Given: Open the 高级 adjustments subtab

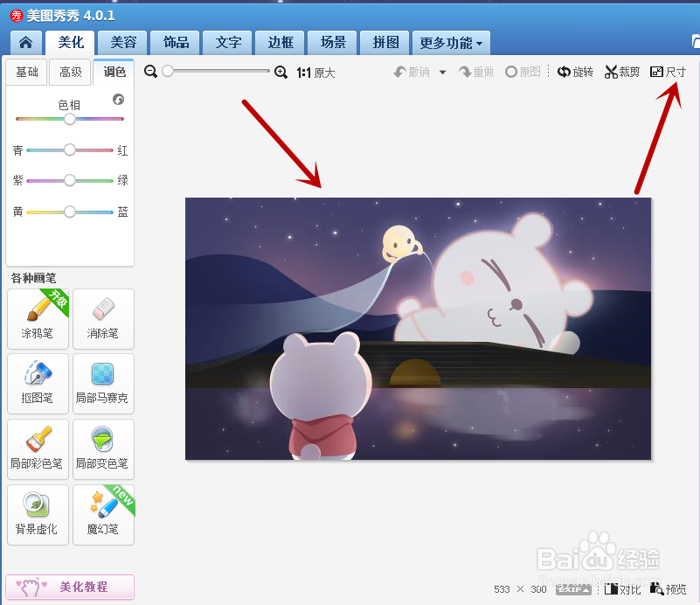Looking at the screenshot, I should [71, 72].
